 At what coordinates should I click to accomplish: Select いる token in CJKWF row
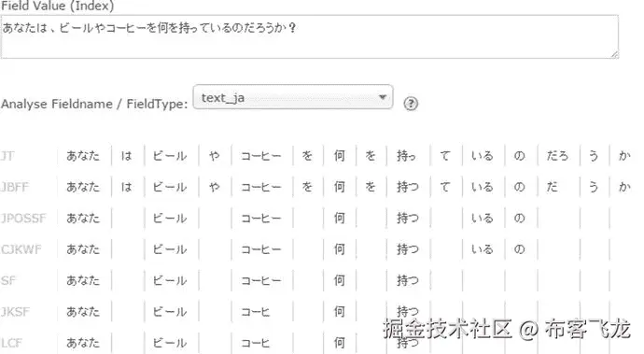click(483, 249)
